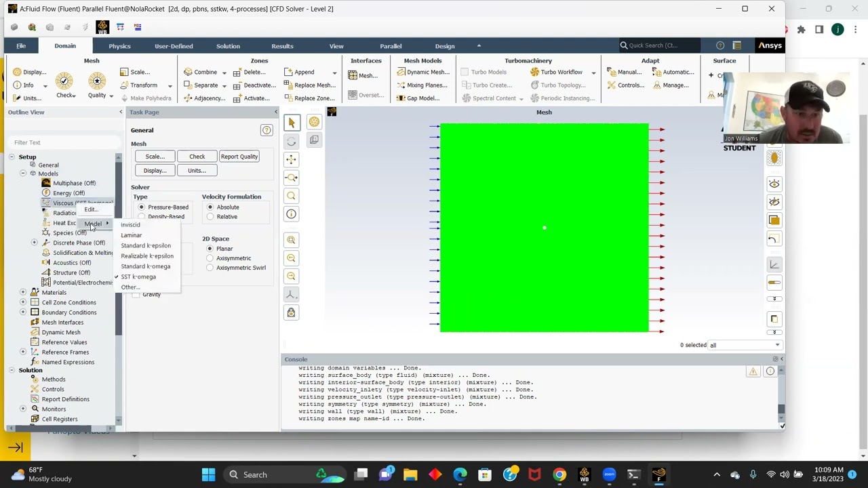Click the Scale... button in task page
868x488 pixels.
click(x=155, y=157)
